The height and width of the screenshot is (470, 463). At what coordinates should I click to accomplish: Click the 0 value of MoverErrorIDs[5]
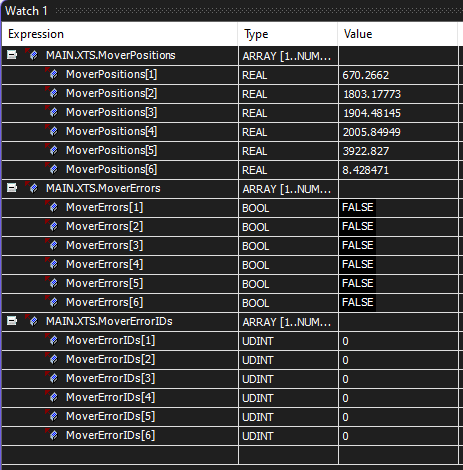[345, 417]
